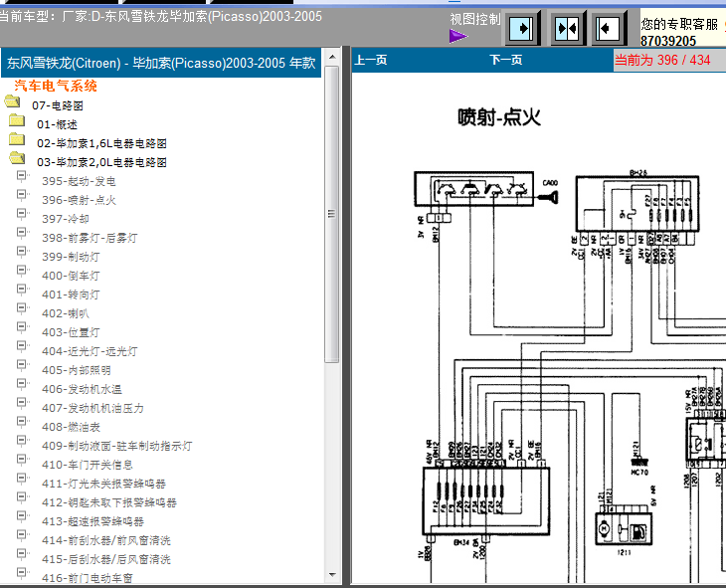Open diagram 409-制动液面-驻车制动指示灯
Image resolution: width=726 pixels, height=588 pixels.
coord(116,446)
